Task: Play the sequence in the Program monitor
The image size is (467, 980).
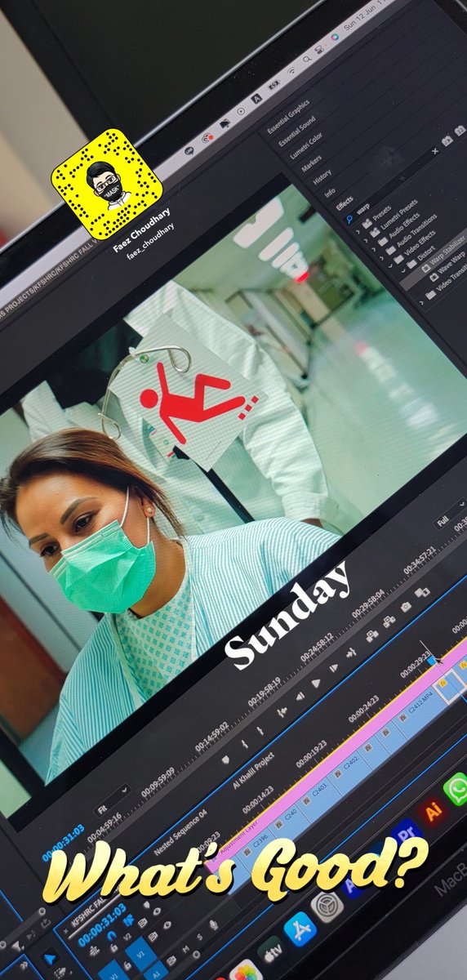Action: [x=316, y=682]
